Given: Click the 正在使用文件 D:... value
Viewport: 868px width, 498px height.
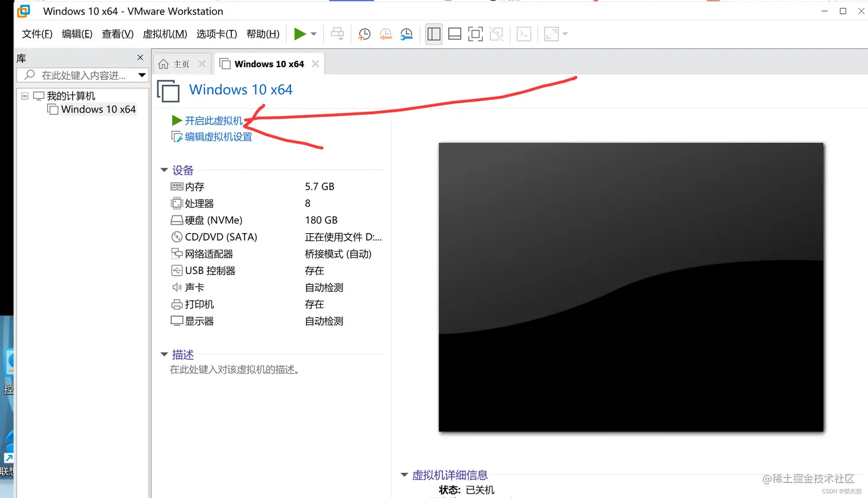Looking at the screenshot, I should (343, 237).
